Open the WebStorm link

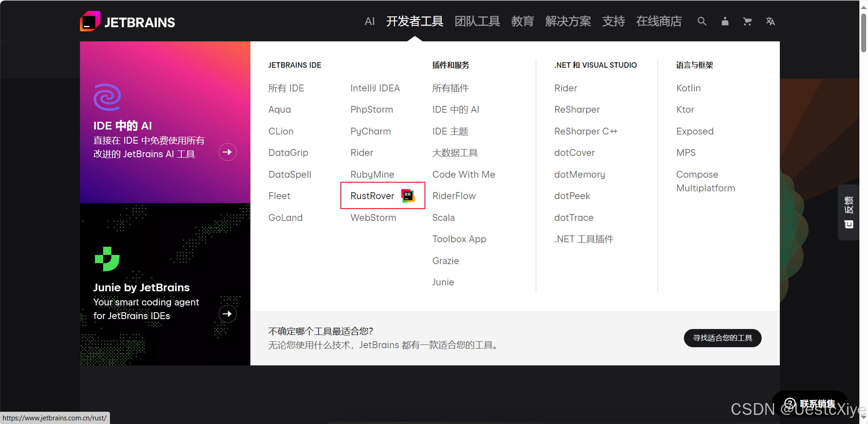point(373,218)
